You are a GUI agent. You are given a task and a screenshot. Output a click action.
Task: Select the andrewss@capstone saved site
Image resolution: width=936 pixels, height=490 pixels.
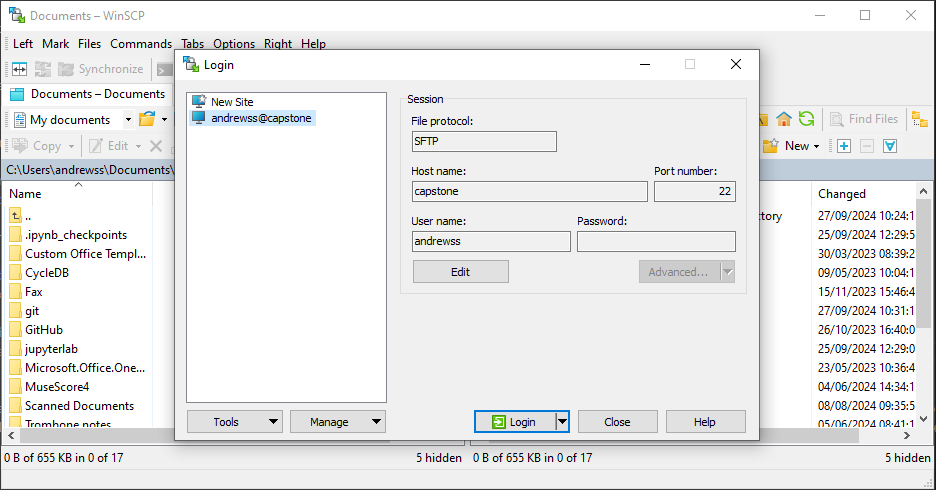252,118
